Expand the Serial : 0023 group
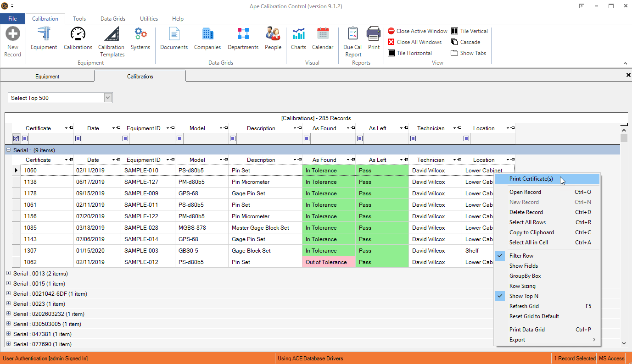 pyautogui.click(x=8, y=303)
